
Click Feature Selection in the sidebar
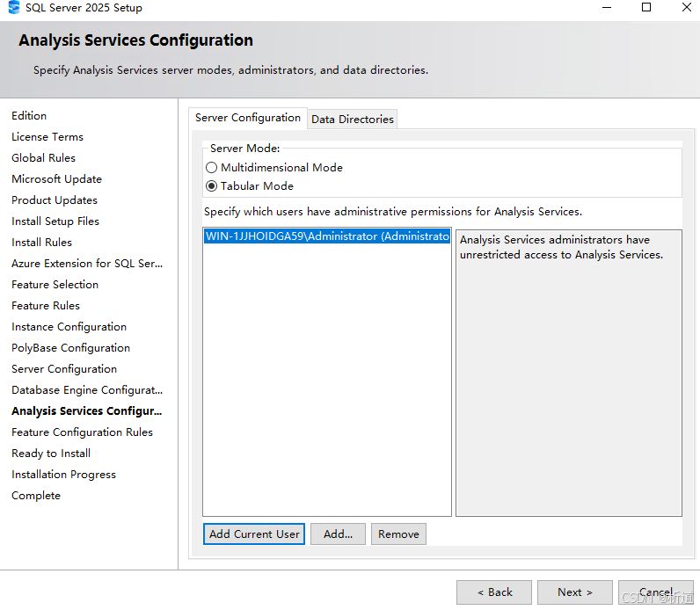[x=55, y=285]
